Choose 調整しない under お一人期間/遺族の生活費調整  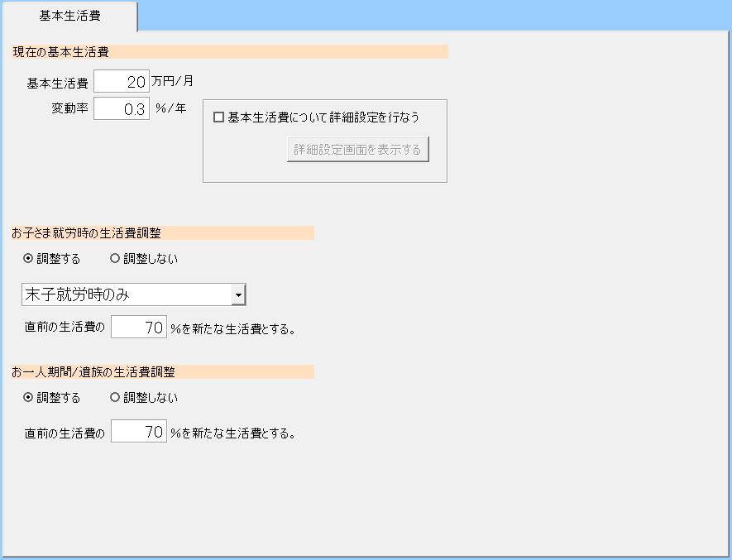115,398
